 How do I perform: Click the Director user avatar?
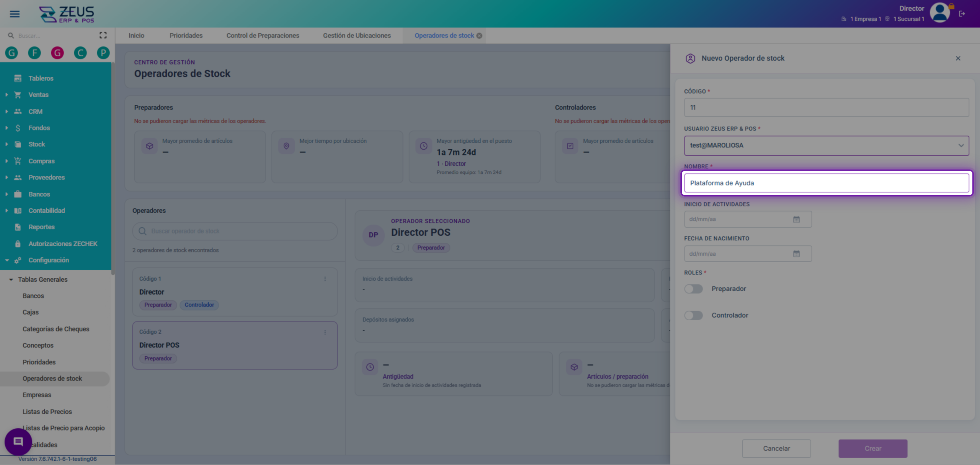(x=940, y=13)
